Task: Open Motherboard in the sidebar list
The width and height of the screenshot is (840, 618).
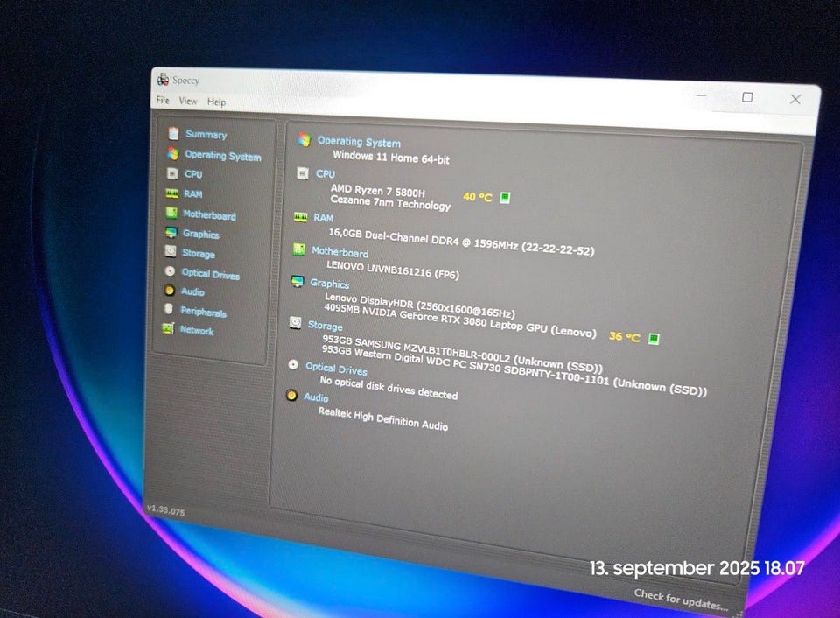Action: 209,215
